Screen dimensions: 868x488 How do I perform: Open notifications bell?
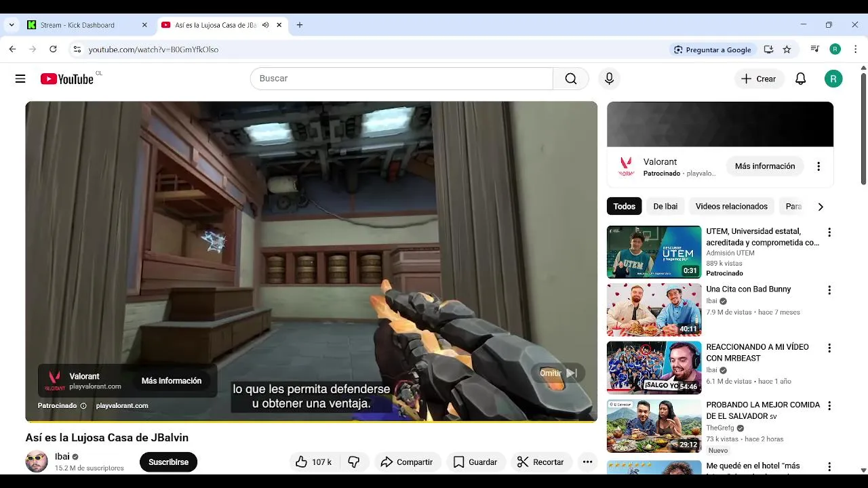[x=800, y=79]
